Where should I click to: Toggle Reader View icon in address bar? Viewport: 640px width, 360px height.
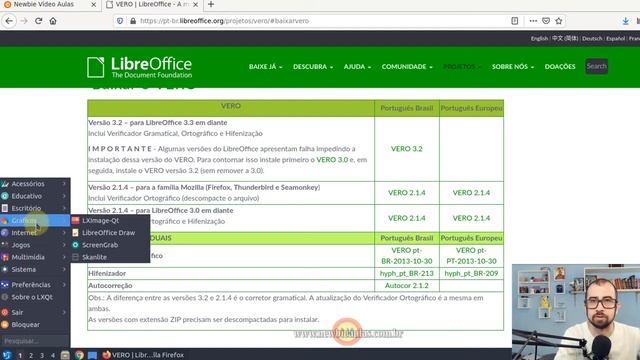(515, 21)
